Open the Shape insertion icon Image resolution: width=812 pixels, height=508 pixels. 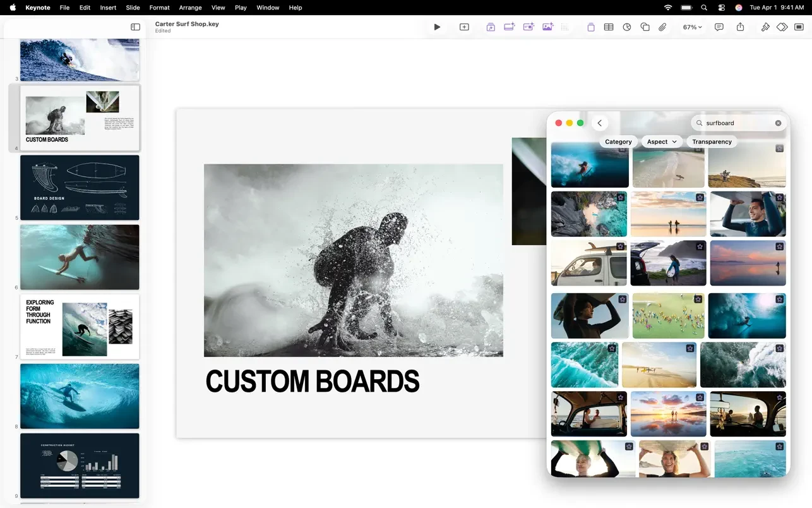tap(645, 27)
